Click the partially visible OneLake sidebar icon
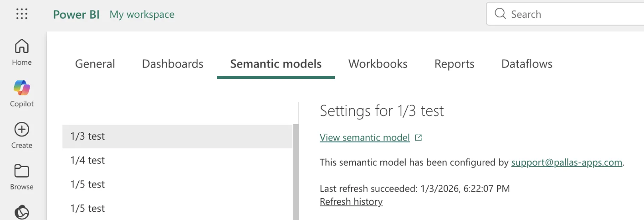The image size is (644, 220). point(22,213)
